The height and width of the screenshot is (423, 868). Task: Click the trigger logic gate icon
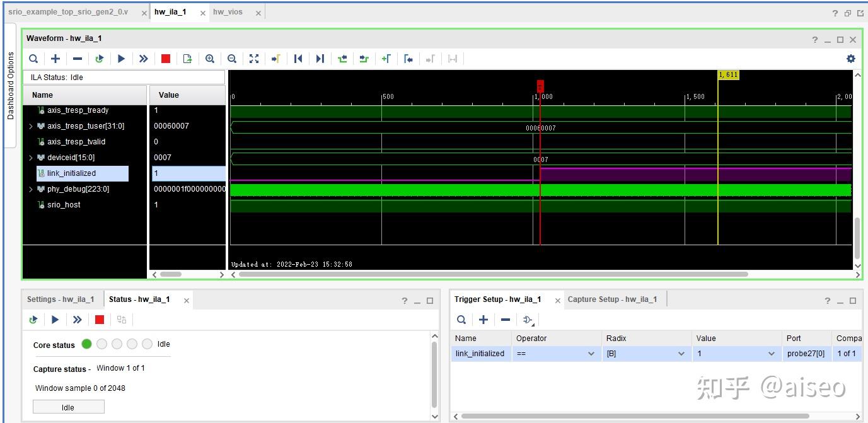528,320
